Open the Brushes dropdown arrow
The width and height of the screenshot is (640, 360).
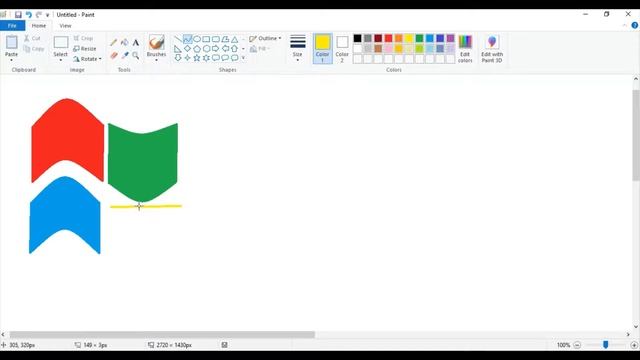[156, 60]
